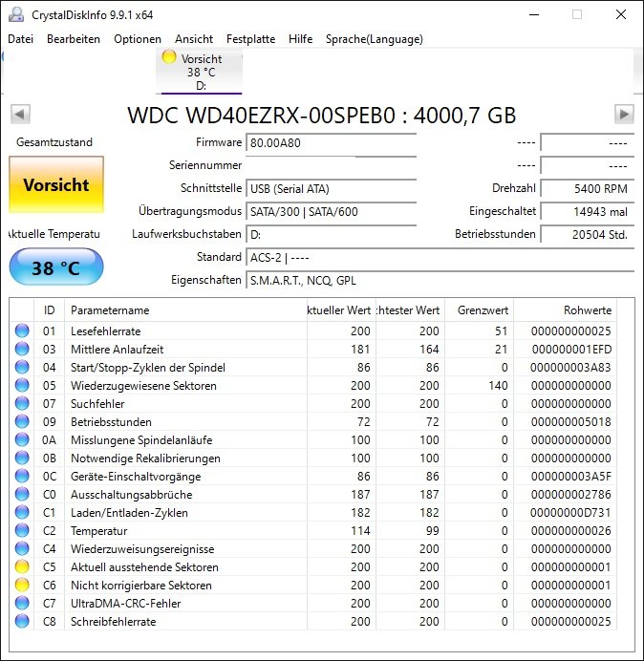The height and width of the screenshot is (661, 644).
Task: Click blue status orb for Schreibfehlerrate
Action: 22,621
